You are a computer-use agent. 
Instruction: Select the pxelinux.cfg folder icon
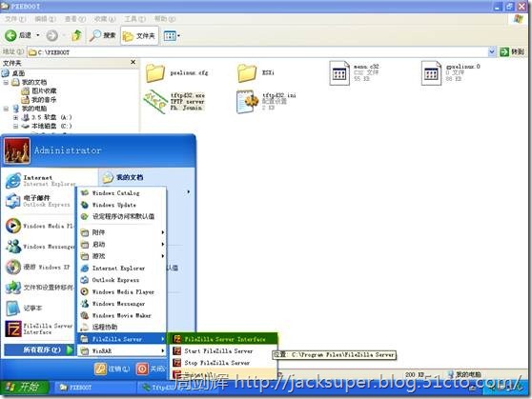pyautogui.click(x=155, y=73)
